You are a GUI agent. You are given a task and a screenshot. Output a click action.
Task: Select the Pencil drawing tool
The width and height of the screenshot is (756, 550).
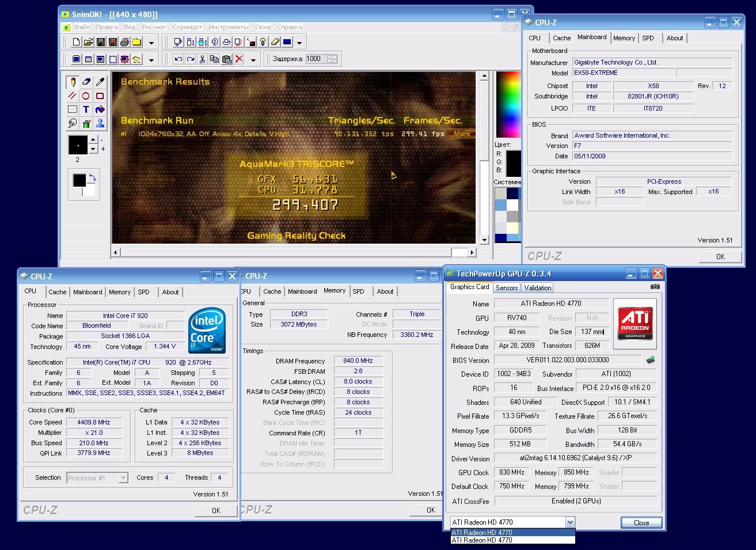(72, 82)
